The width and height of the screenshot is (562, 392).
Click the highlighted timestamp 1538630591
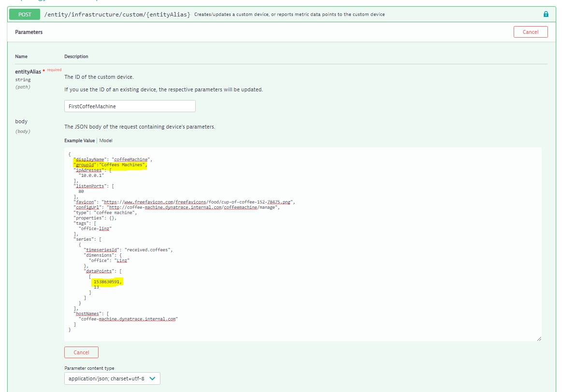pyautogui.click(x=108, y=281)
